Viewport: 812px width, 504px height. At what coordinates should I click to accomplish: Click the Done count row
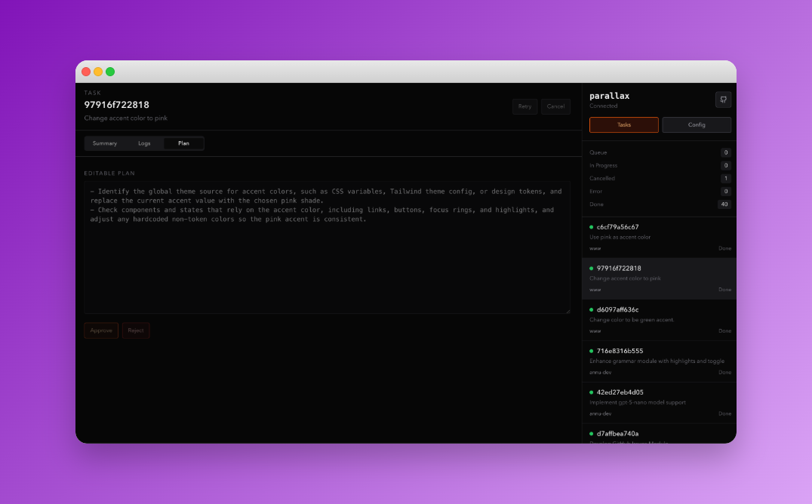(x=660, y=204)
